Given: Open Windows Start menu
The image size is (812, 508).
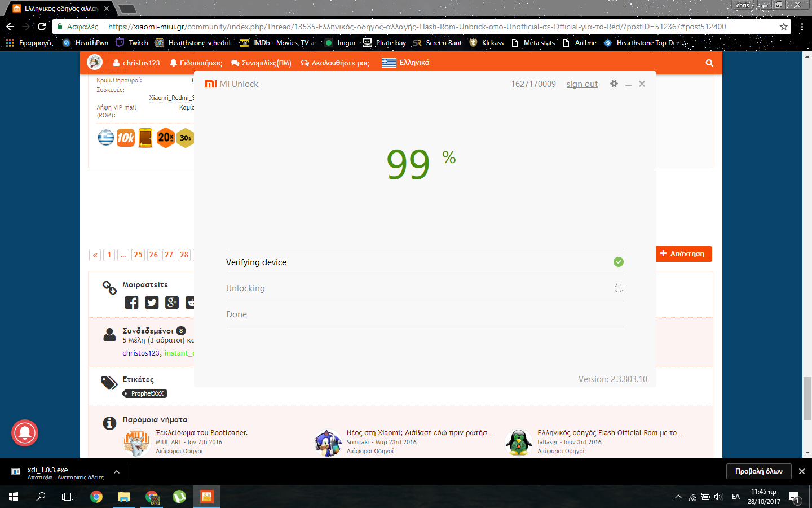Looking at the screenshot, I should [14, 497].
